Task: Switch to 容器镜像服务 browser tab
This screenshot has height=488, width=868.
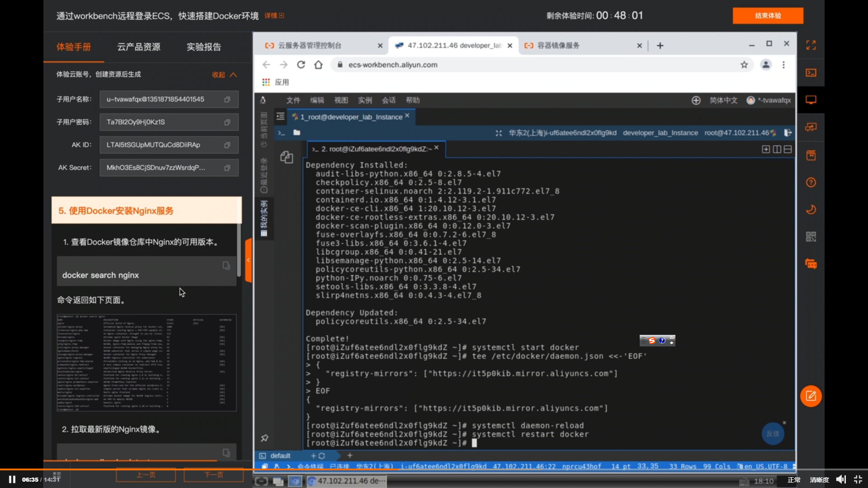Action: click(583, 45)
